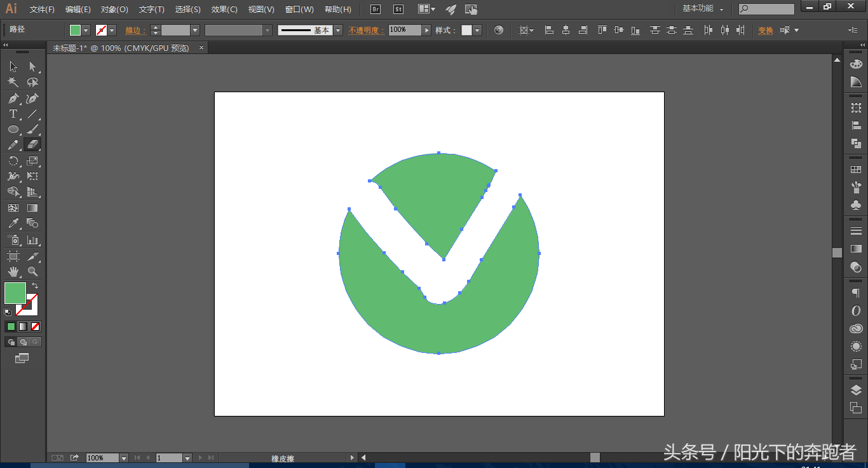Reset to default fill and stroke
This screenshot has height=468, width=868.
[x=8, y=312]
